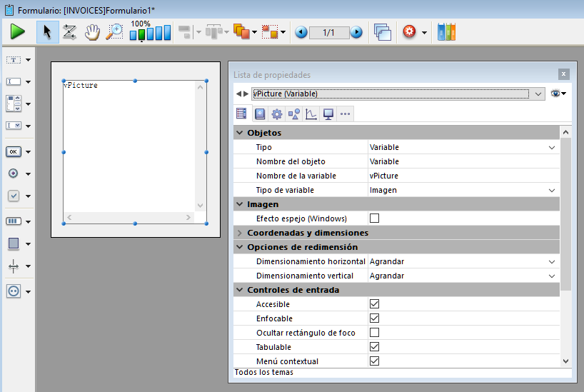Run the form with the green play button
The height and width of the screenshot is (392, 584).
coord(18,32)
